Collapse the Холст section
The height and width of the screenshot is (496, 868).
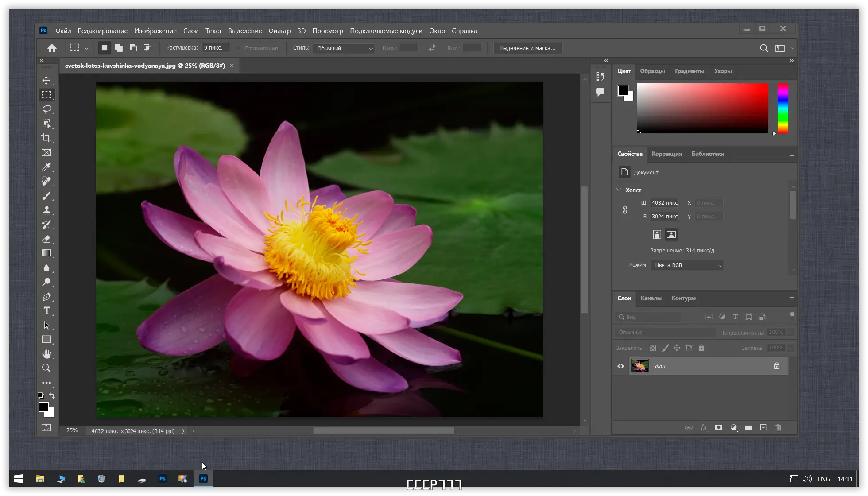619,190
